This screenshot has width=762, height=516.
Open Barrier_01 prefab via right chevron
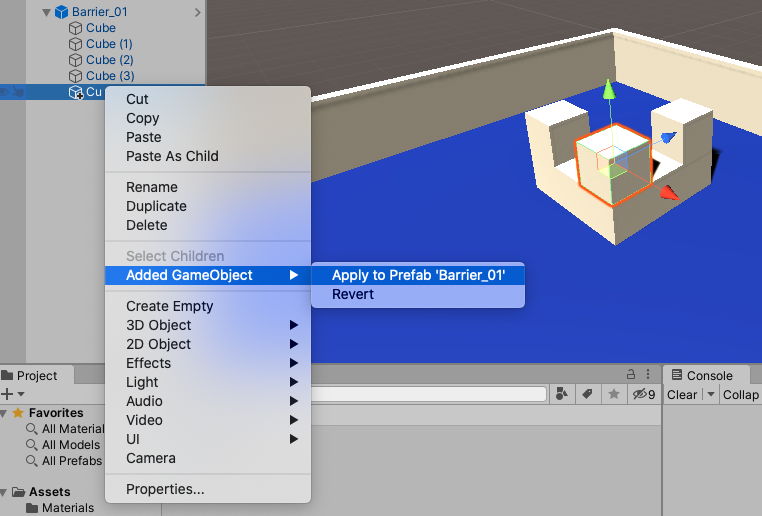tap(197, 12)
